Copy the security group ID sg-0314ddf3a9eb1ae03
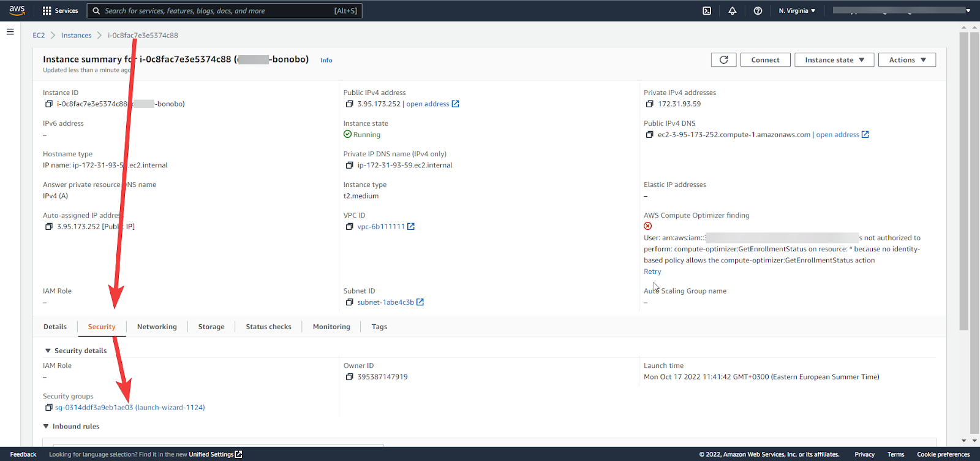The width and height of the screenshot is (980, 461). 48,408
